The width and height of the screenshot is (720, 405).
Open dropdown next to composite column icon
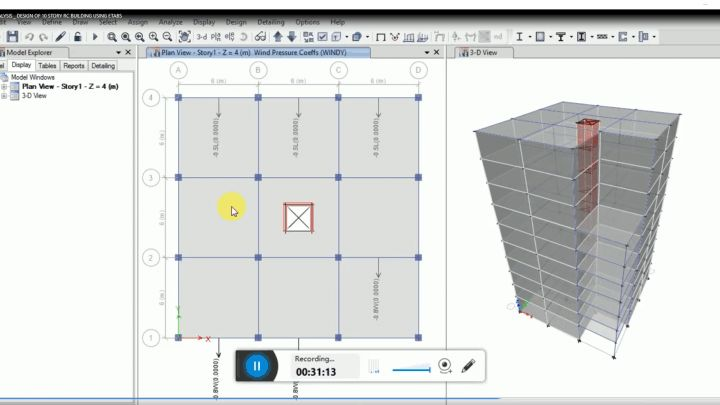[x=592, y=37]
